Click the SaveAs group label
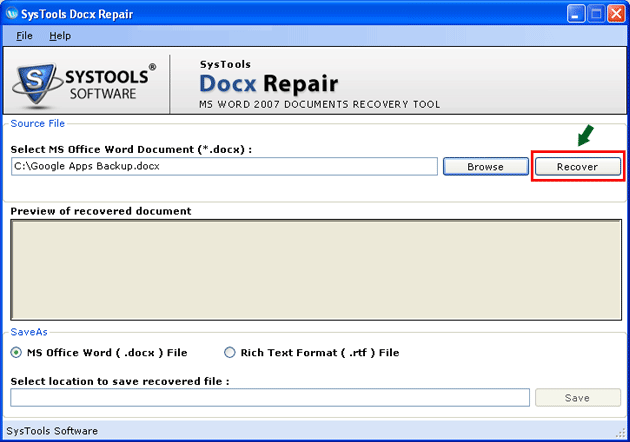 (x=28, y=331)
